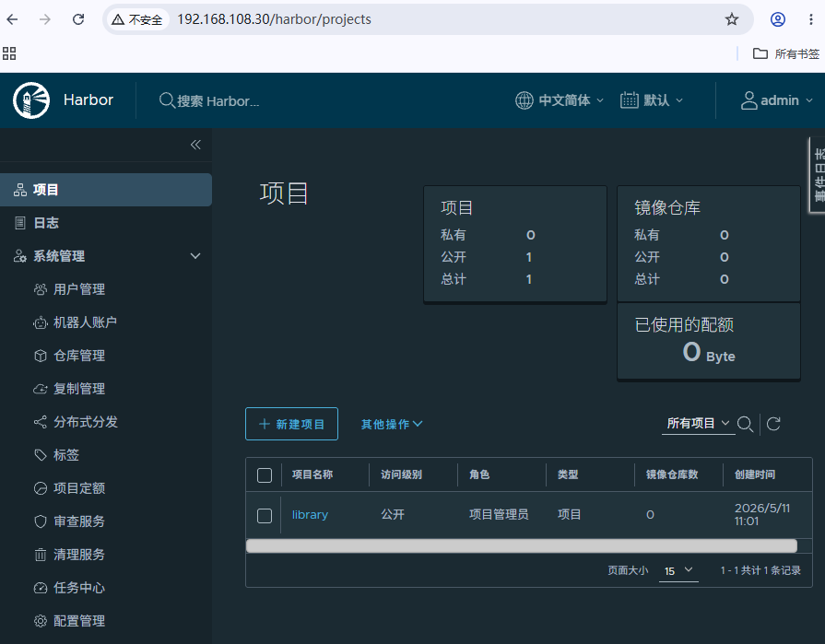Click the 1 - 1 共计 1 条记录 text

point(760,570)
